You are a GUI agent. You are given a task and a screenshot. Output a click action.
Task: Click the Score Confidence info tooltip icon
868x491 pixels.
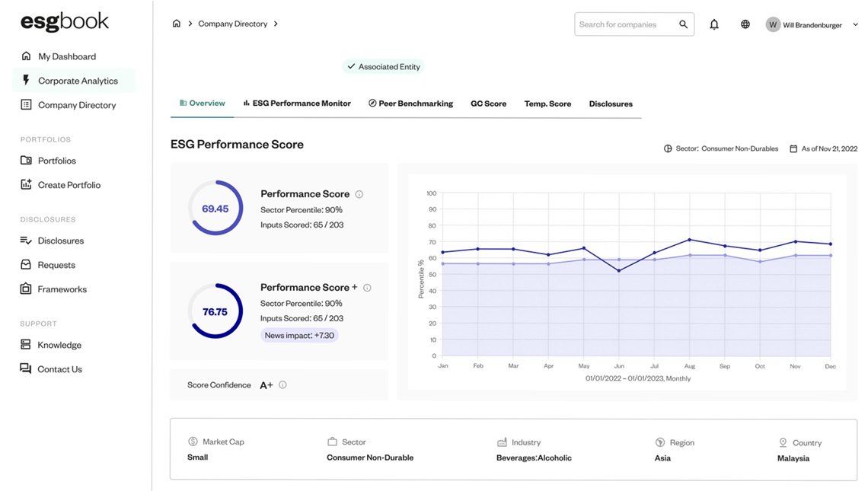click(282, 384)
